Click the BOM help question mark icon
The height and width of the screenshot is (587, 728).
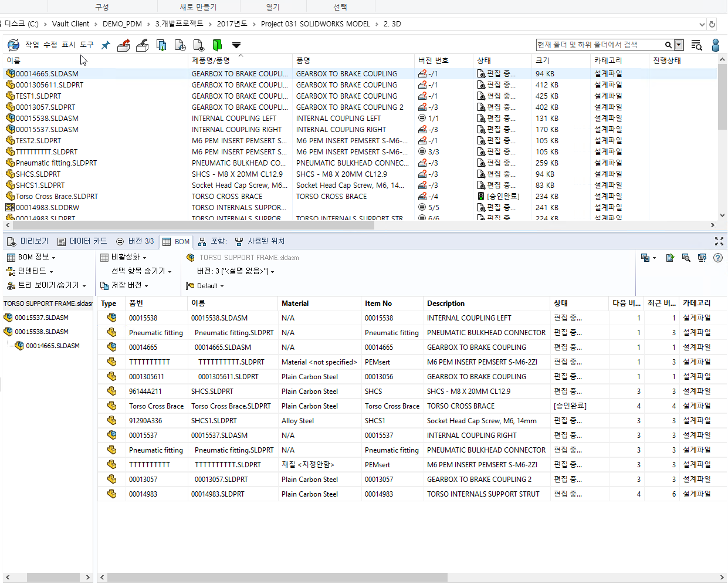(x=717, y=258)
